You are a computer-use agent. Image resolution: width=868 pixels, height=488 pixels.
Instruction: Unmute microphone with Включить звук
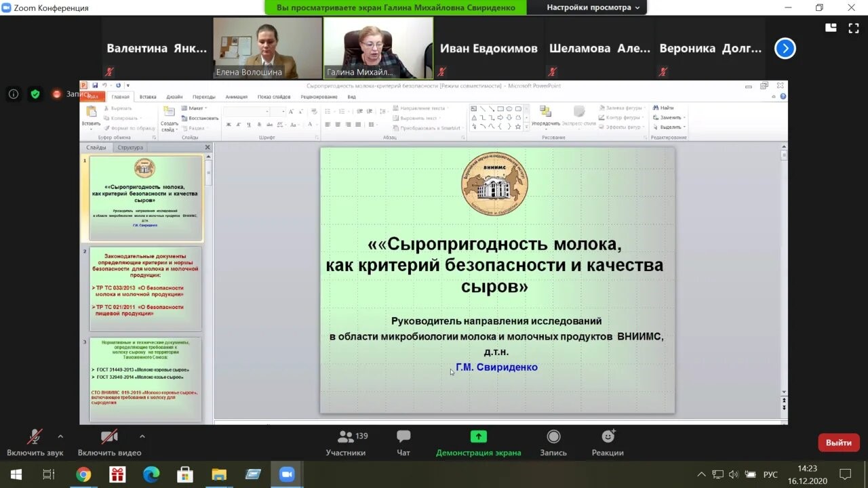[x=35, y=443]
